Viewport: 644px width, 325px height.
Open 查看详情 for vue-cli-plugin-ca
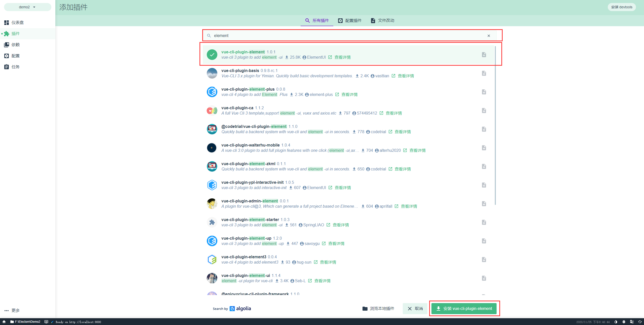(394, 113)
